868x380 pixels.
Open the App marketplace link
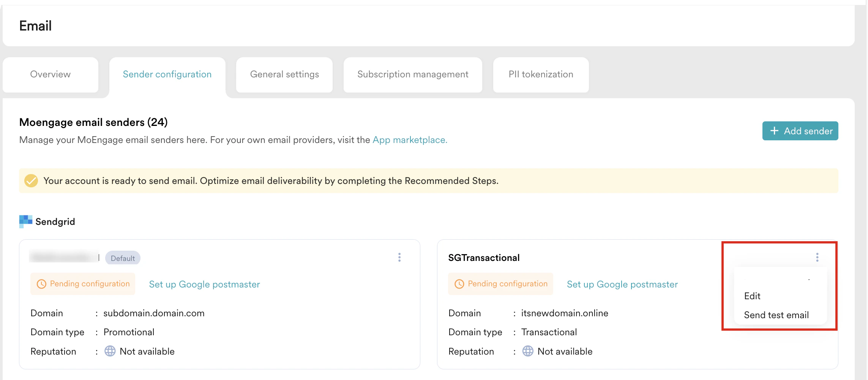[x=410, y=140]
